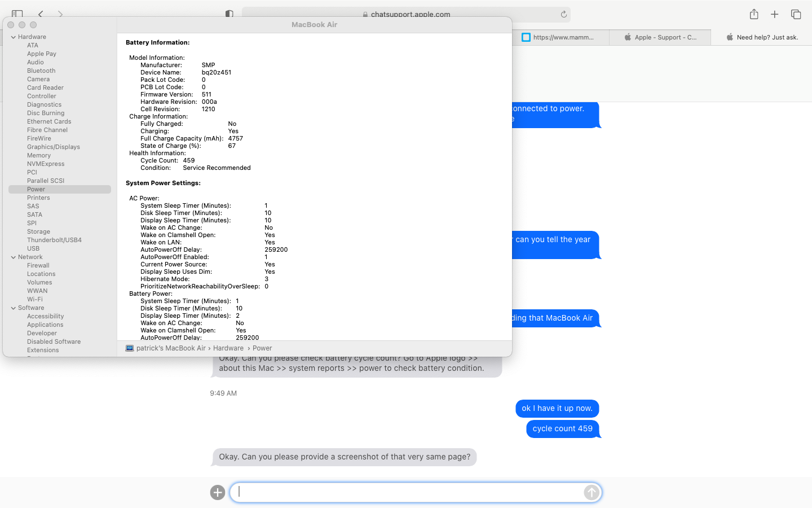Select Diagnostics in the sidebar
The image size is (812, 508).
pos(45,105)
